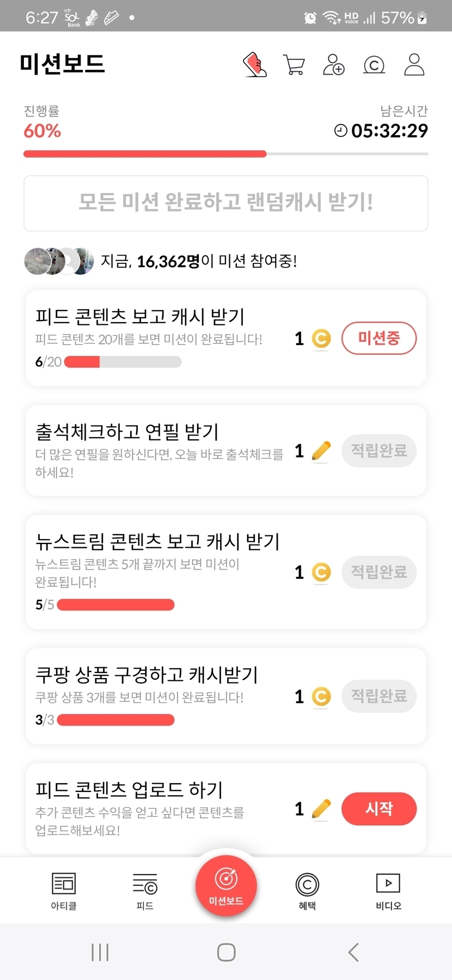Tap the 6/20 feed progress bar
The height and width of the screenshot is (980, 452).
123,362
